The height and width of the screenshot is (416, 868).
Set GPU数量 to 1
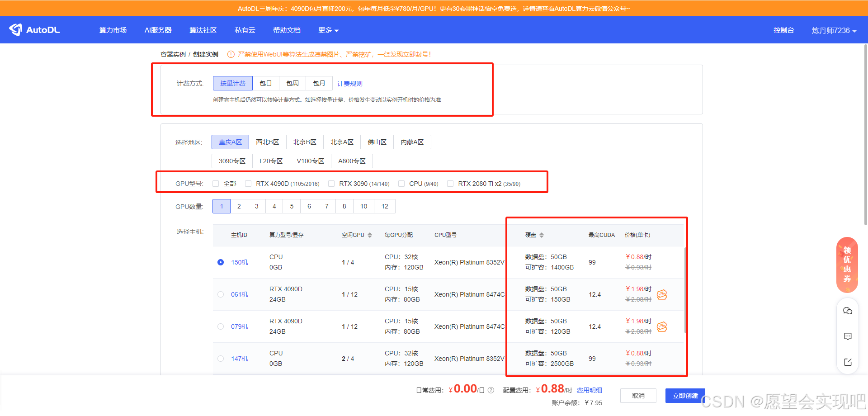222,206
